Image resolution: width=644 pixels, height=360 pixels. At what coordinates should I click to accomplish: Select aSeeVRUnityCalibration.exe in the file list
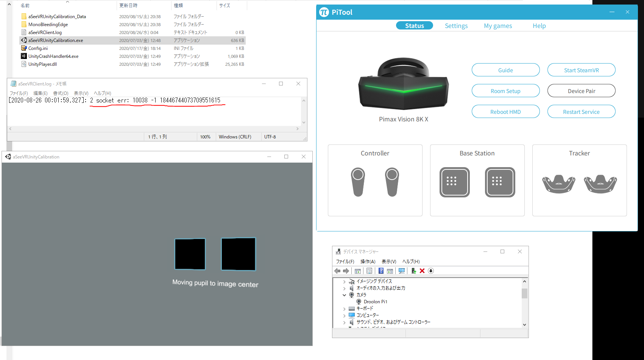click(55, 40)
